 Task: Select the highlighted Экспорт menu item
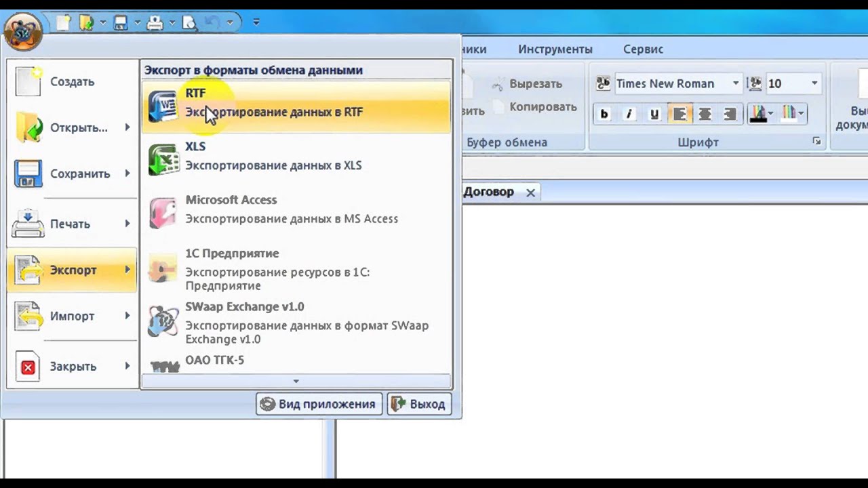[x=72, y=270]
